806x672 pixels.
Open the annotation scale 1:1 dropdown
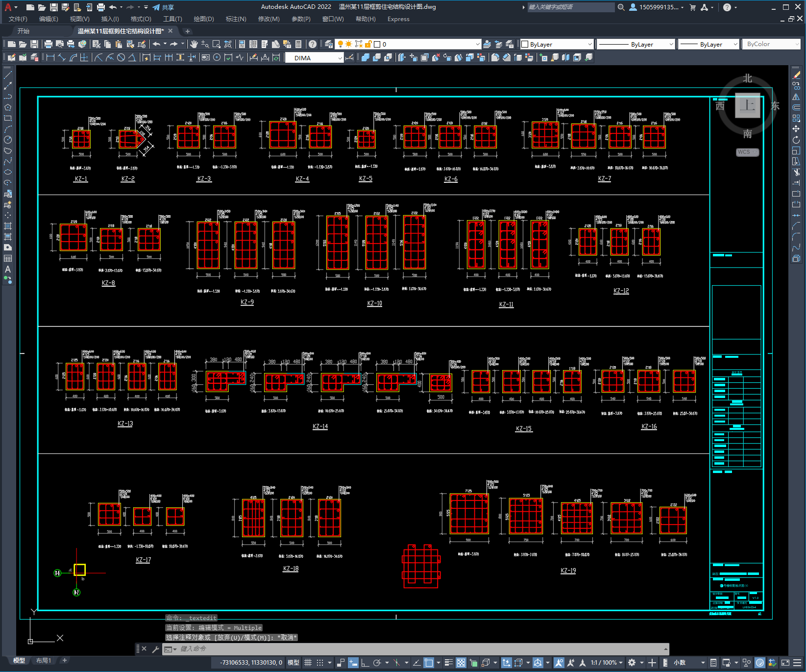coord(607,663)
